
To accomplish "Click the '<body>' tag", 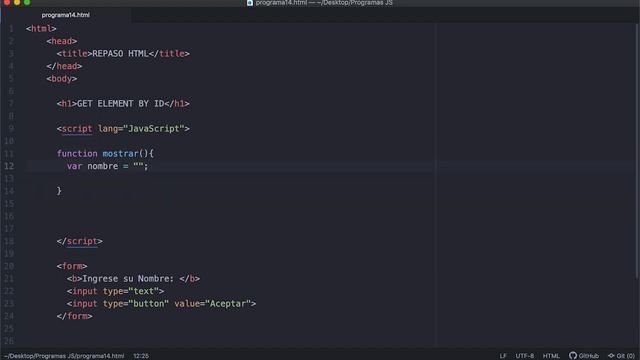I will coord(62,79).
